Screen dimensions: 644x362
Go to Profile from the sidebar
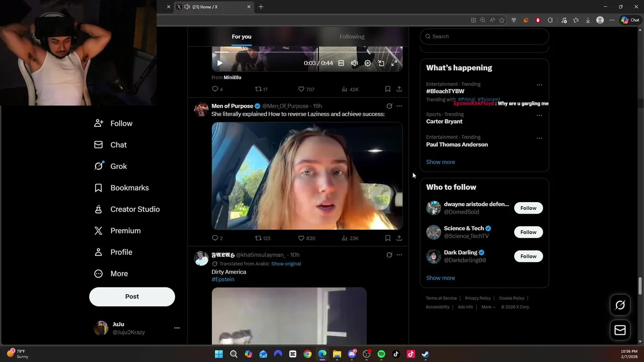[113, 252]
